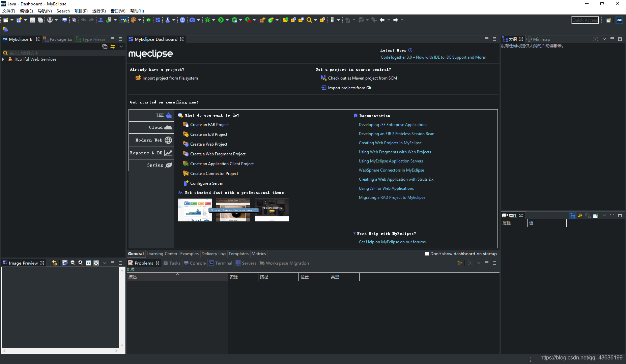
Task: Click the Undo arrow icon
Action: point(84,20)
